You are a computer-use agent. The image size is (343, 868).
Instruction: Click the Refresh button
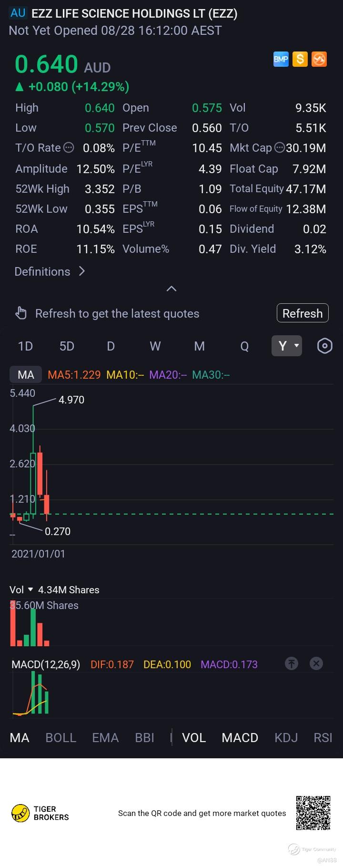click(x=303, y=313)
